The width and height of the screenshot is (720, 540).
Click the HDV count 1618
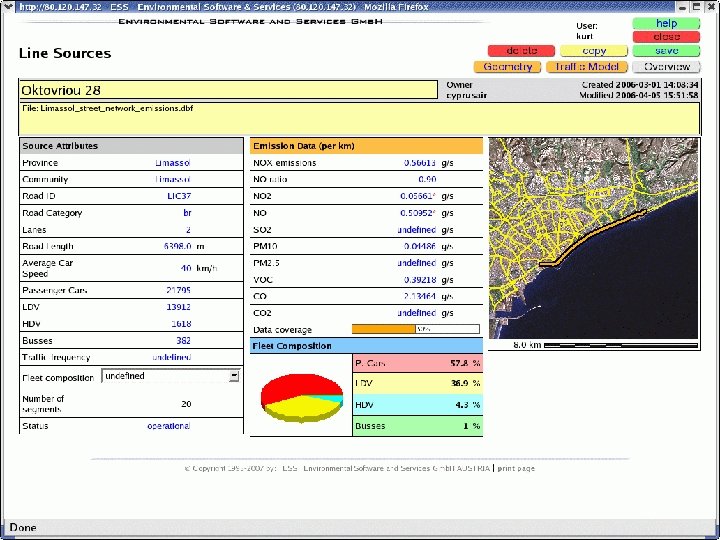coord(181,324)
